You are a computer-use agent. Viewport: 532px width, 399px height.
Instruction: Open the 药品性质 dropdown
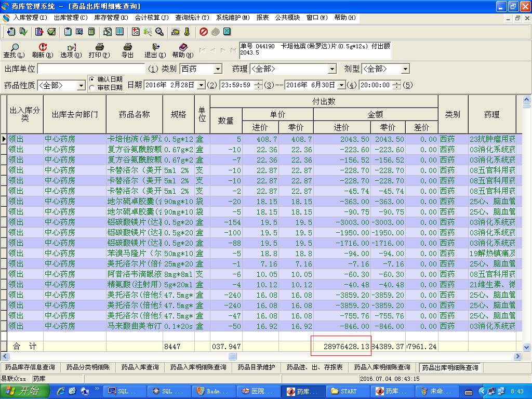click(81, 86)
